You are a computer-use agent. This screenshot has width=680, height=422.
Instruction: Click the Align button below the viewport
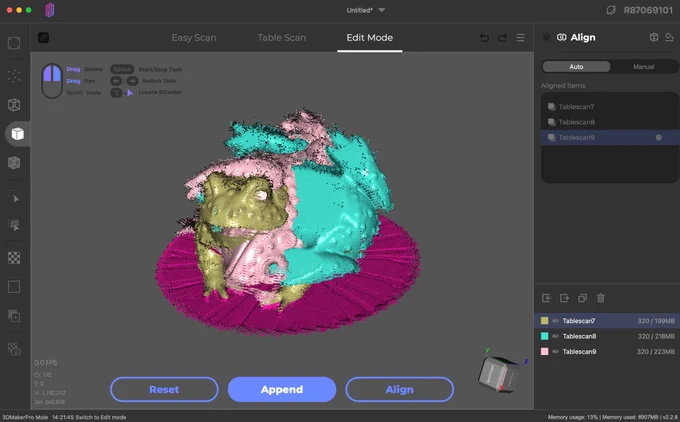click(x=399, y=389)
